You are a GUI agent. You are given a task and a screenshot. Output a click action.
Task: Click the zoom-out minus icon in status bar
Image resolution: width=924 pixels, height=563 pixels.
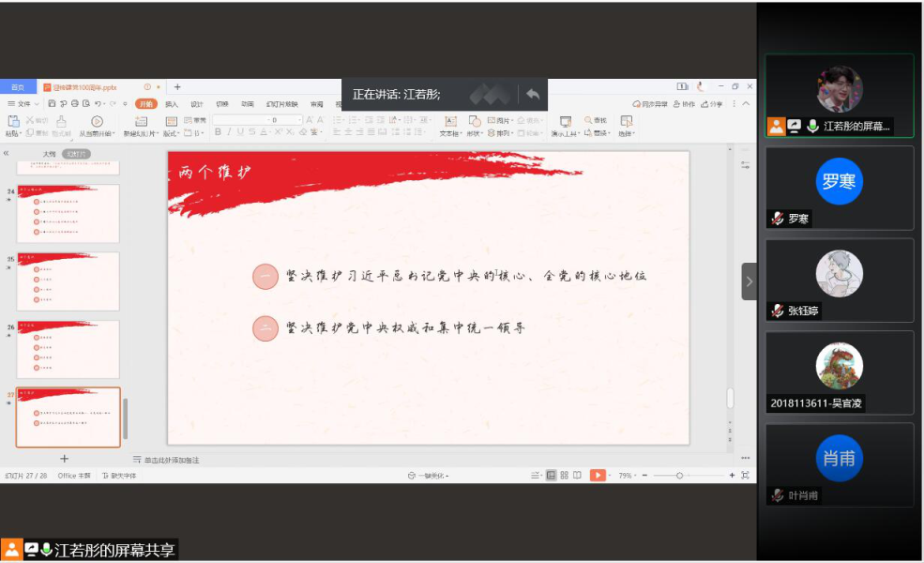644,475
